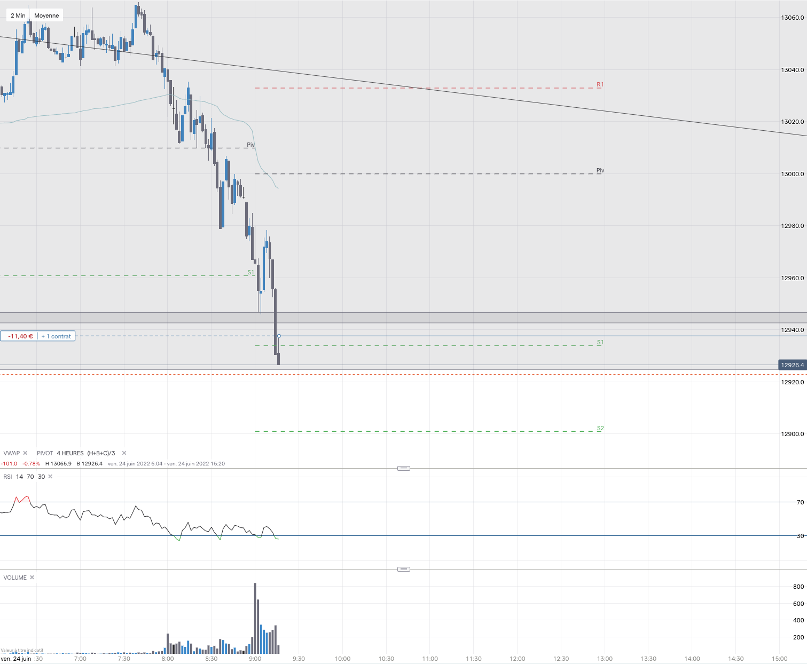Click the 12:00 time axis label
The width and height of the screenshot is (807, 672).
(517, 659)
